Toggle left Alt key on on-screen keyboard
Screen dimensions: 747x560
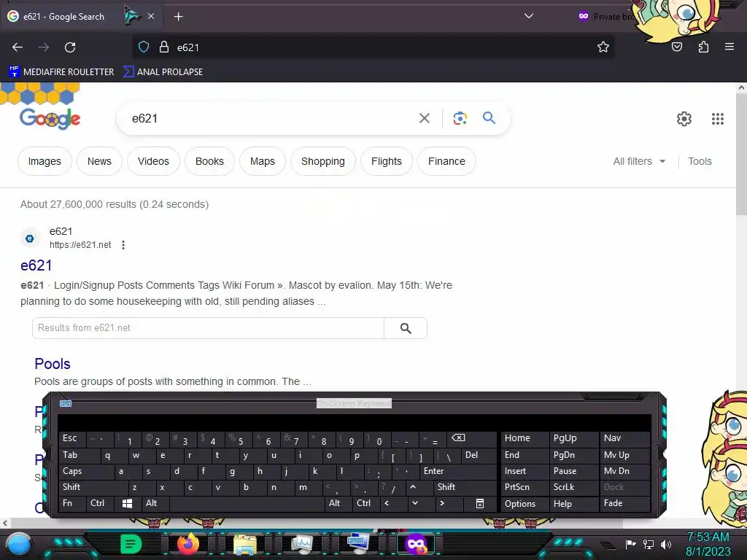pos(155,503)
